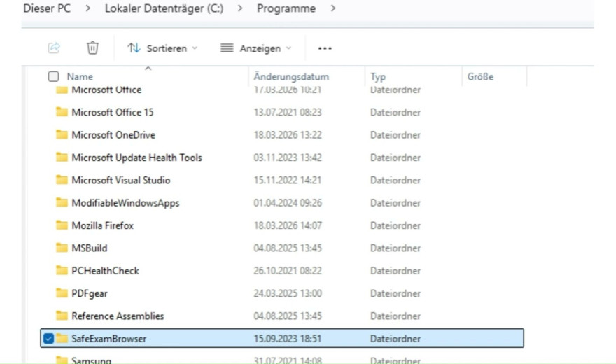The height and width of the screenshot is (364, 616).
Task: Select the Microsoft OneDrive folder name
Action: (x=113, y=135)
